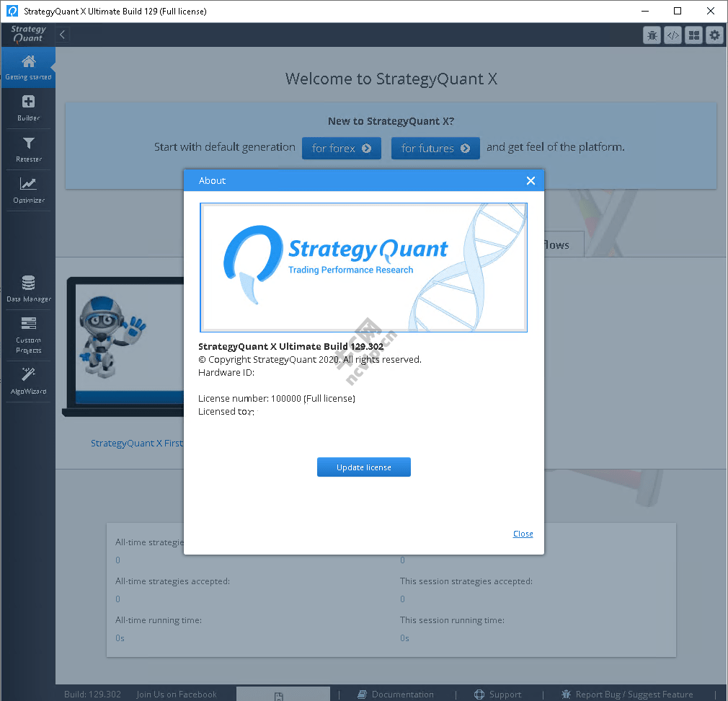Launch AlgoWizard from the sidebar
Screen dimensions: 728x701
(x=28, y=381)
